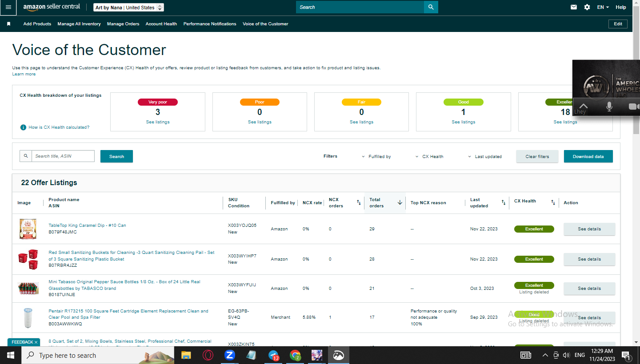Open File Explorer from the taskbar
Screen dimensions: 640x364
point(186,355)
